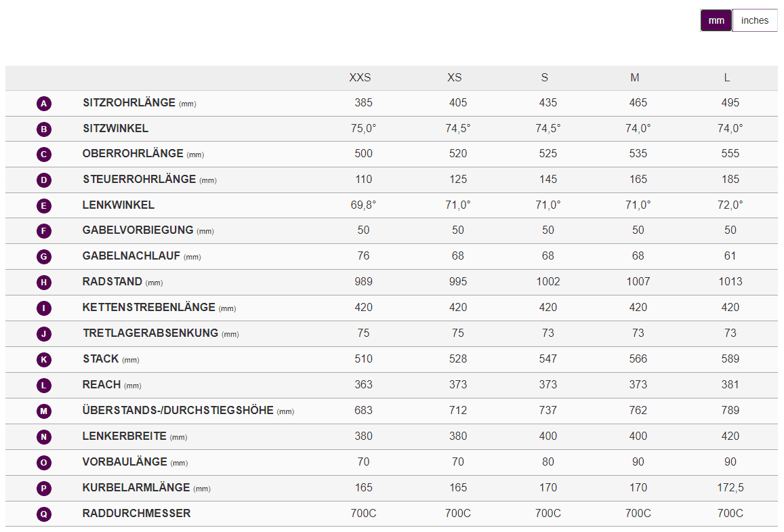This screenshot has height=532, width=784.
Task: Click the 1007 Radstand value
Action: coord(638,281)
